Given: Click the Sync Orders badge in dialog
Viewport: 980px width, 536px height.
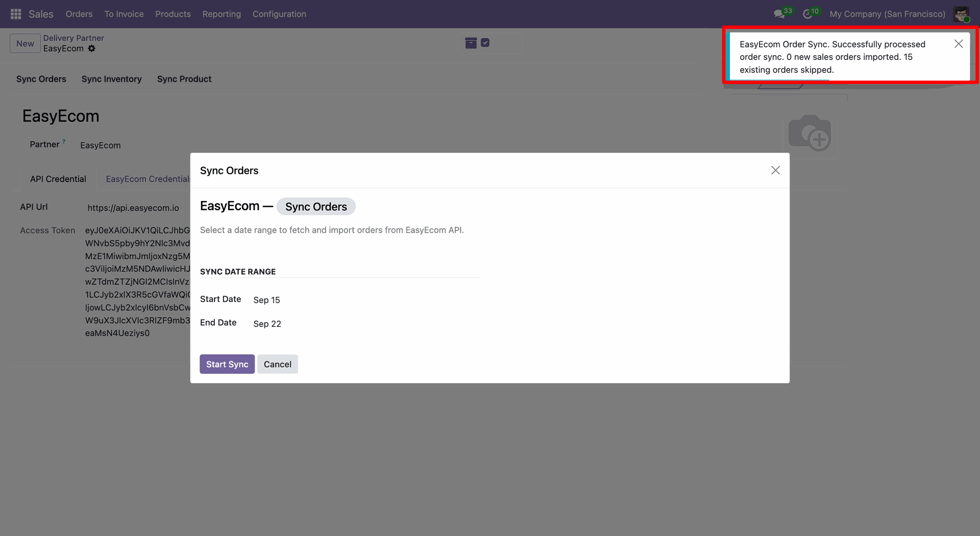Looking at the screenshot, I should click(x=316, y=207).
